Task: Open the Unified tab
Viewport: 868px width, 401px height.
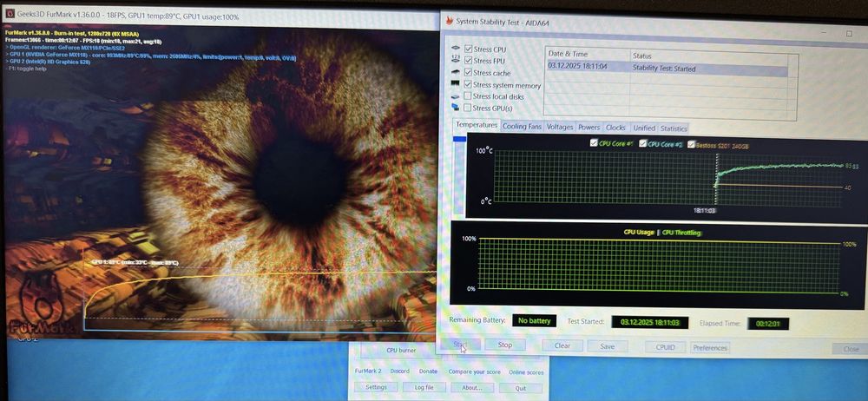Action: (644, 128)
